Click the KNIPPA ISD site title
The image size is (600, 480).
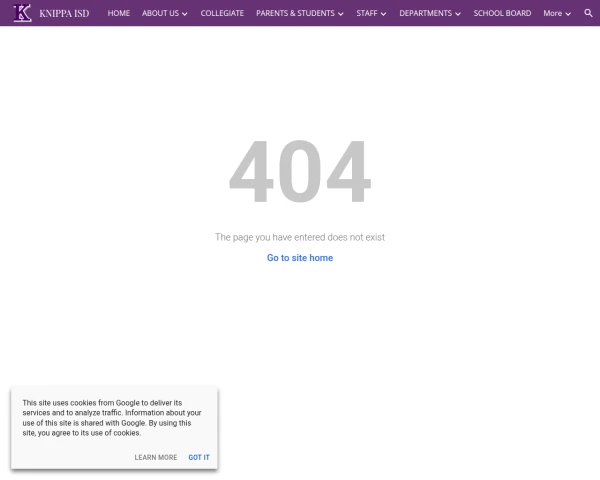(x=64, y=13)
